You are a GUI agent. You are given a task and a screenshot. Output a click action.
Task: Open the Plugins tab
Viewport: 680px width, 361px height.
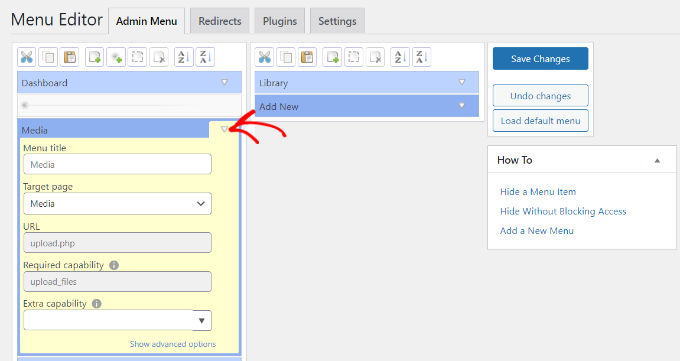280,21
